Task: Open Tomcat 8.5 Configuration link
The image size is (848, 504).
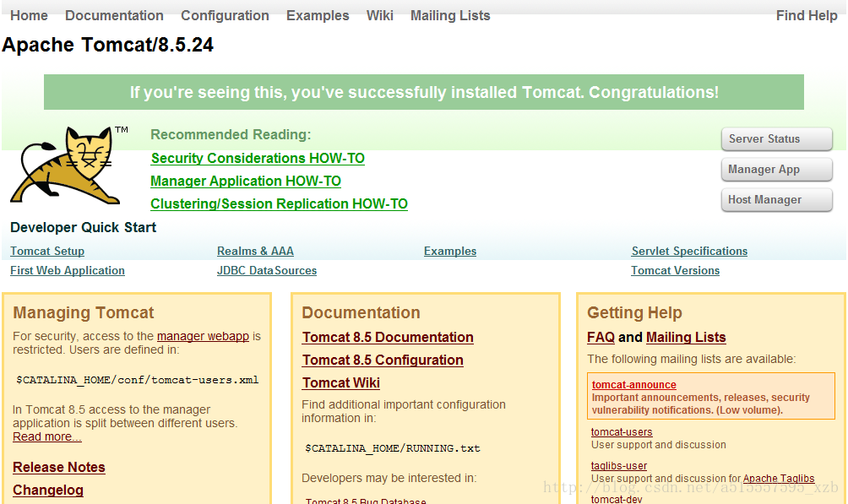Action: click(x=383, y=360)
